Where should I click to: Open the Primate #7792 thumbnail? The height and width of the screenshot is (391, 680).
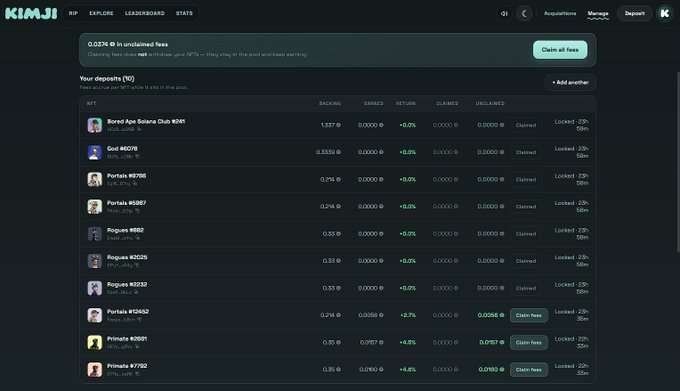tap(95, 370)
